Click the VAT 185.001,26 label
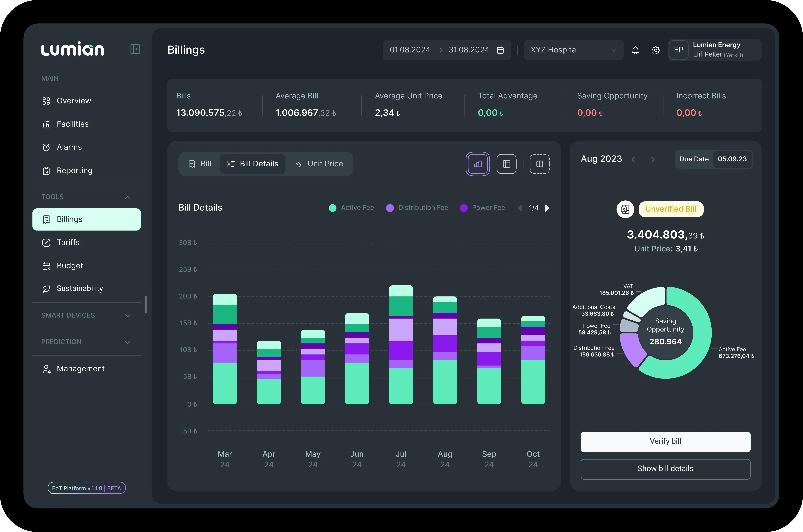The width and height of the screenshot is (803, 532). [x=617, y=290]
